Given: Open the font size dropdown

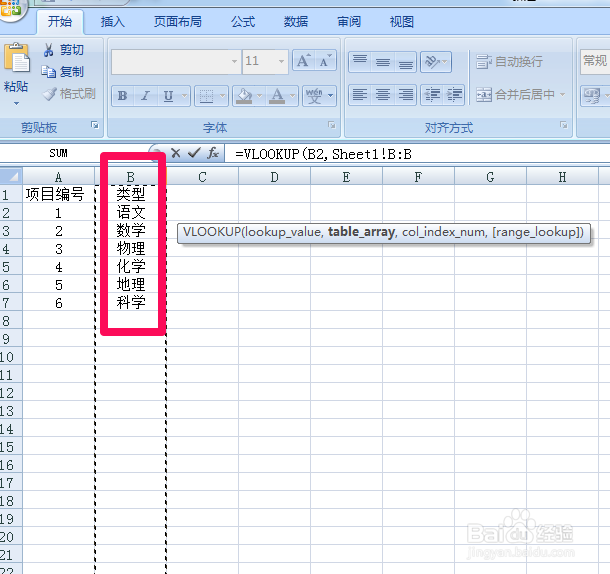Looking at the screenshot, I should pyautogui.click(x=281, y=61).
